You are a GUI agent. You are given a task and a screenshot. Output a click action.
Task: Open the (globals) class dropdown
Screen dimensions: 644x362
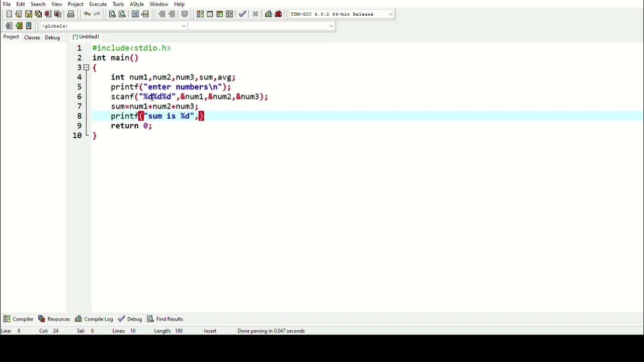[113, 26]
